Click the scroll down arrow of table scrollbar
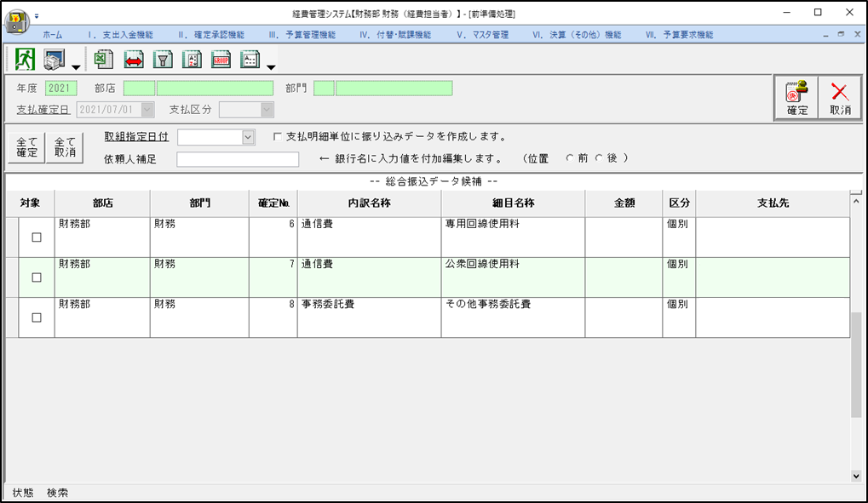 (x=856, y=476)
